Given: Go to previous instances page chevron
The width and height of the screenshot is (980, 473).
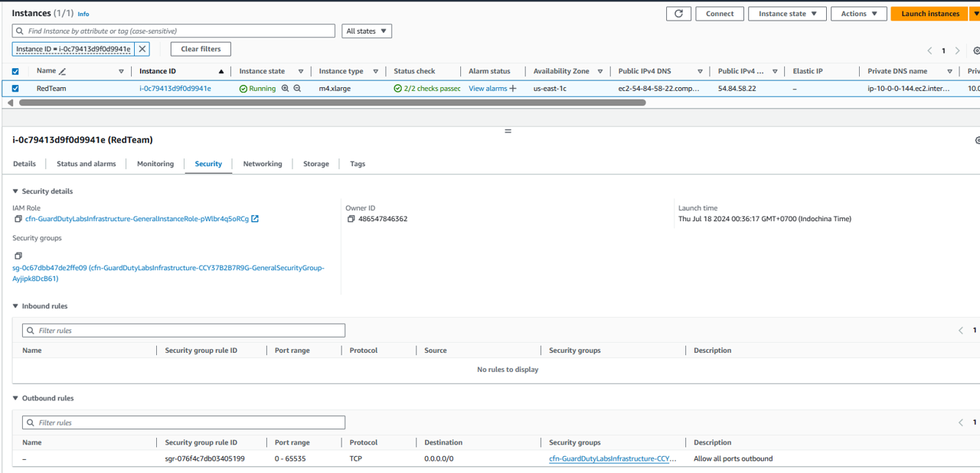Looking at the screenshot, I should point(930,51).
